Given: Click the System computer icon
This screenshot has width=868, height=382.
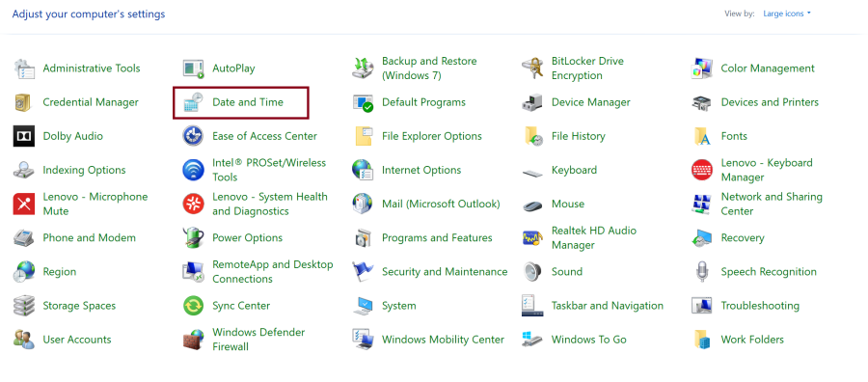Looking at the screenshot, I should 364,306.
